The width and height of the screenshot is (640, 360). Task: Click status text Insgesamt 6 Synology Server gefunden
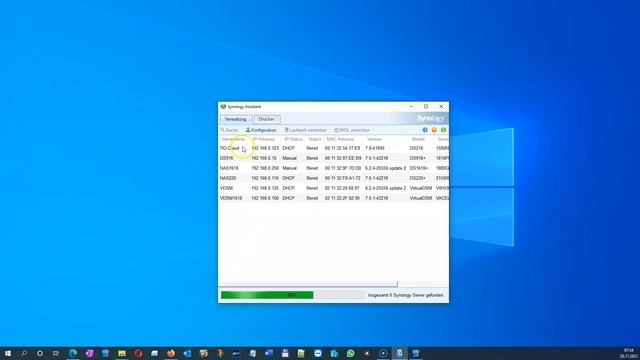[x=406, y=295]
